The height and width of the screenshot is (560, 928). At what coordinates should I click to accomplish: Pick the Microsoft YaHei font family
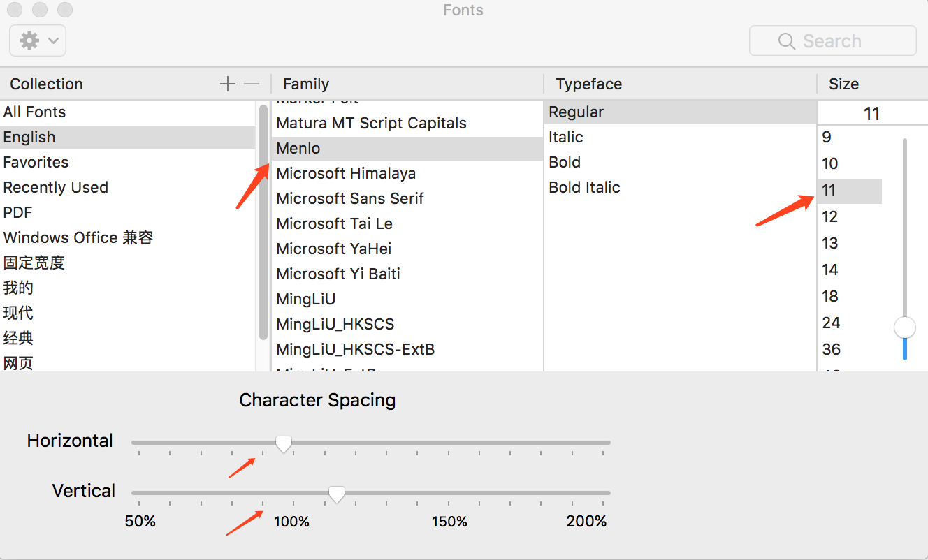pyautogui.click(x=333, y=249)
